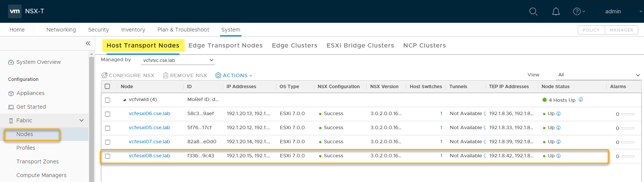Image resolution: width=644 pixels, height=182 pixels.
Task: Open the Managed by vcfvivc.cse.lab dropdown
Action: coord(177,60)
